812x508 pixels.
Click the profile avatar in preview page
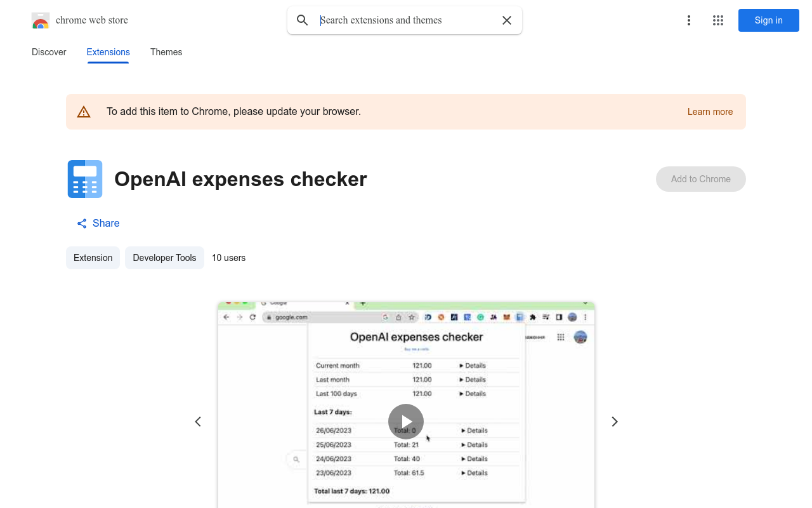click(x=580, y=337)
